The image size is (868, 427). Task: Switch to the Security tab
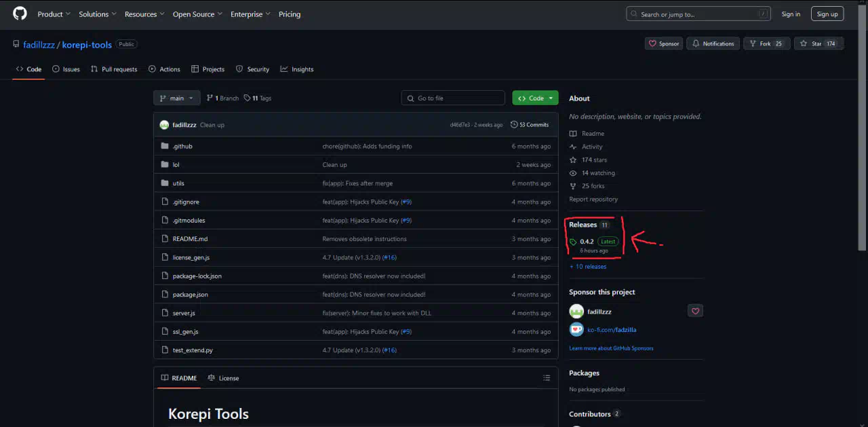(x=252, y=69)
